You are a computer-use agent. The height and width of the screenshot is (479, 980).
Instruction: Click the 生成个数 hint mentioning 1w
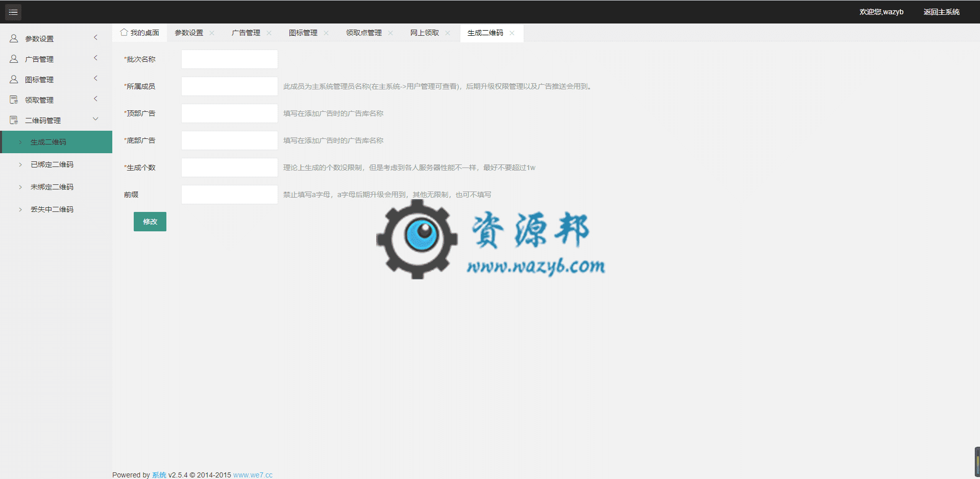point(409,167)
